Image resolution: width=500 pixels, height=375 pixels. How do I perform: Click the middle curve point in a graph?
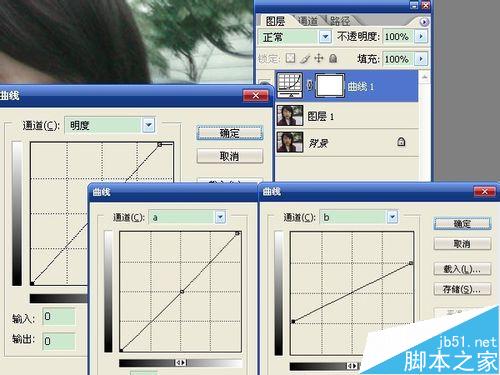[x=182, y=292]
